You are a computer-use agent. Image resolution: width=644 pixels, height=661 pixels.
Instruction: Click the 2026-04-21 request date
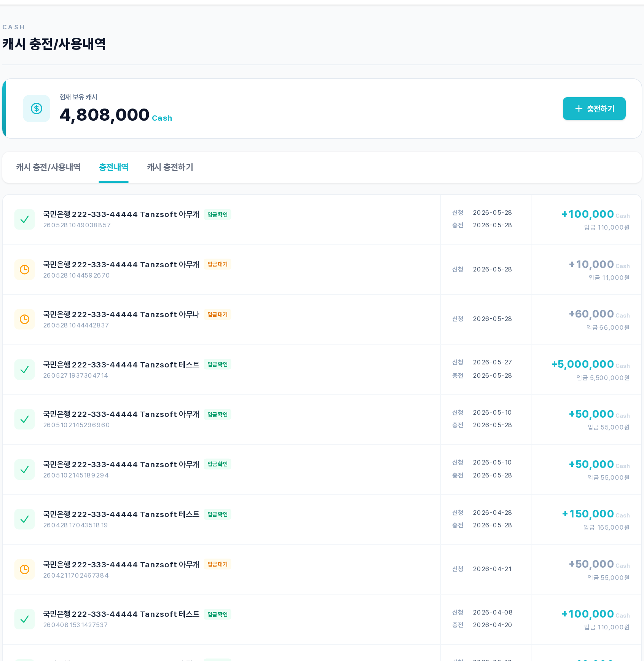coord(492,569)
